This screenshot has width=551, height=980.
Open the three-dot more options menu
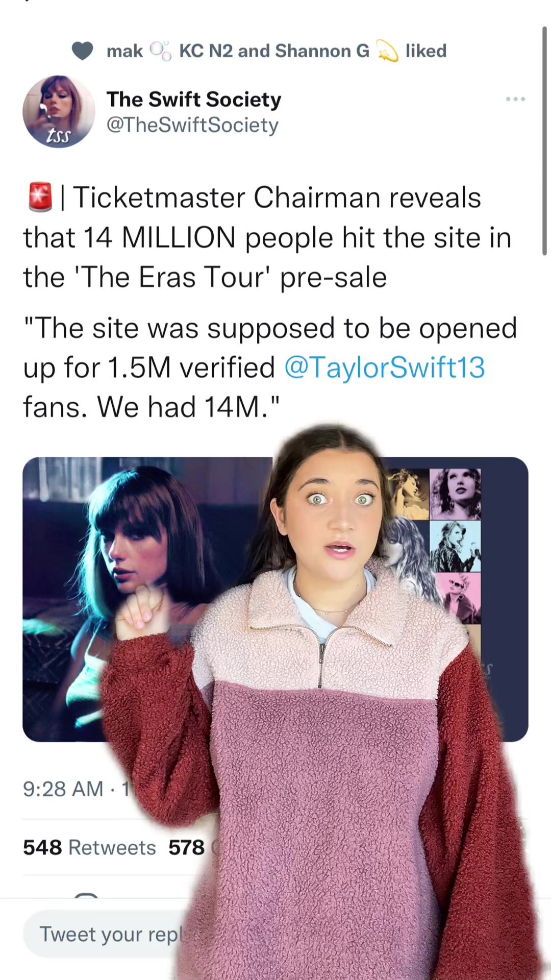515,99
